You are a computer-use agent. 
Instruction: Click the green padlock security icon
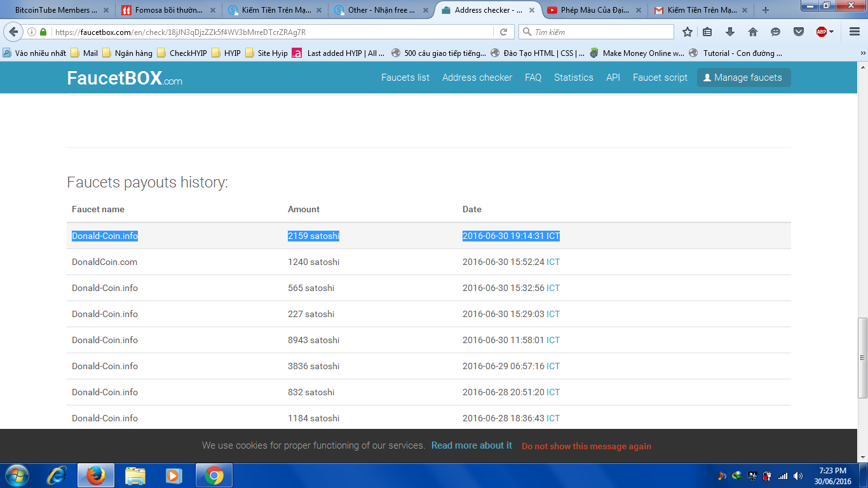point(43,32)
